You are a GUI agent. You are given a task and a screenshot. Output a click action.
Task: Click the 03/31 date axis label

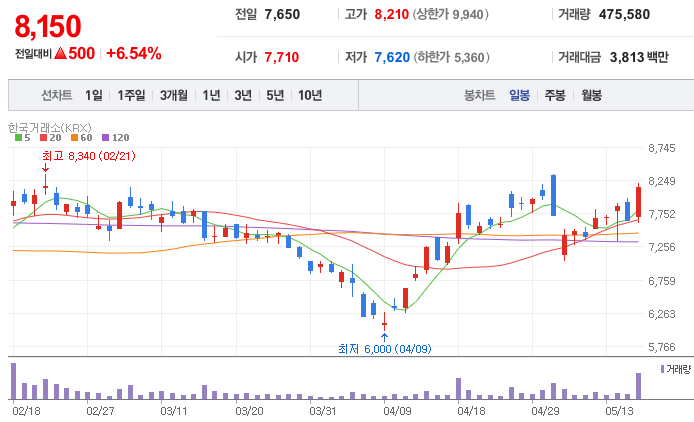(323, 411)
